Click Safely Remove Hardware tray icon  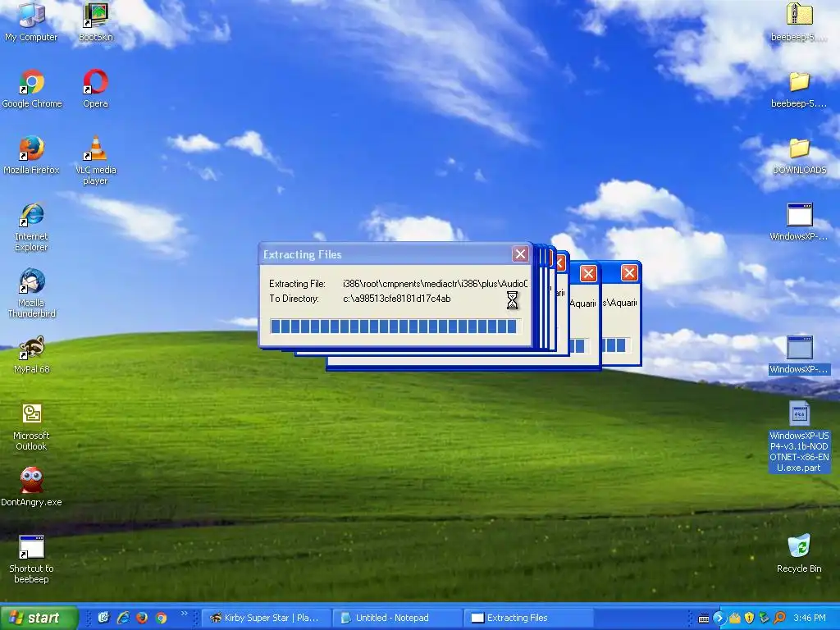pyautogui.click(x=765, y=619)
